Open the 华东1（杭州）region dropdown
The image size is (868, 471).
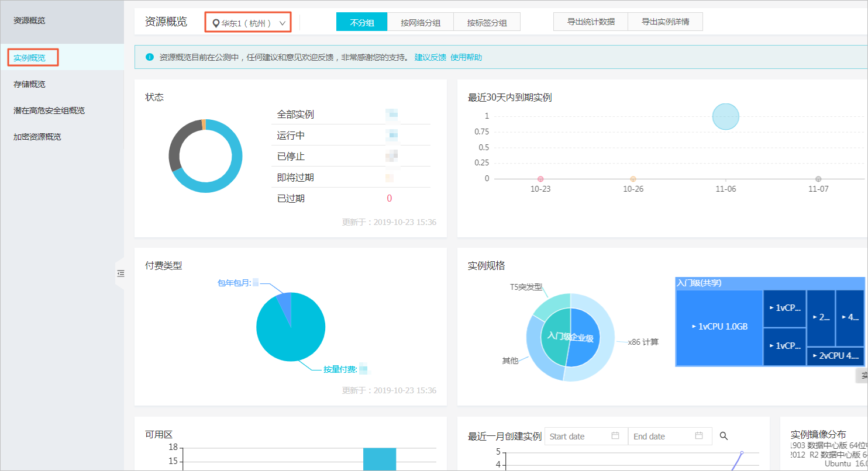click(x=248, y=23)
